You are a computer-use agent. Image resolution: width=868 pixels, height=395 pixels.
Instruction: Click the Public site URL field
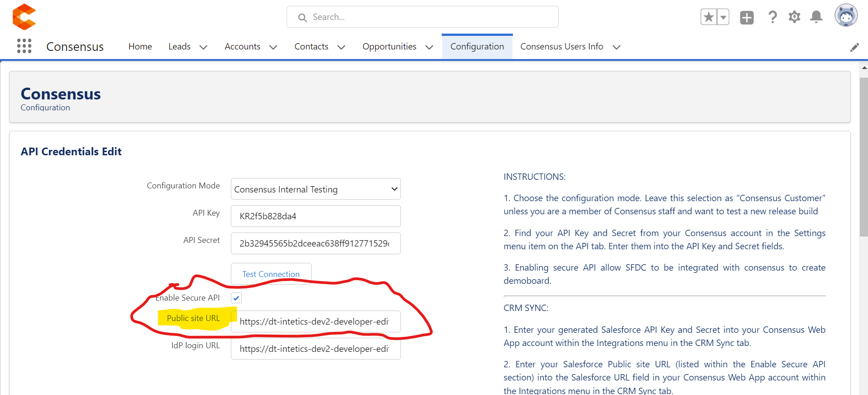[316, 321]
